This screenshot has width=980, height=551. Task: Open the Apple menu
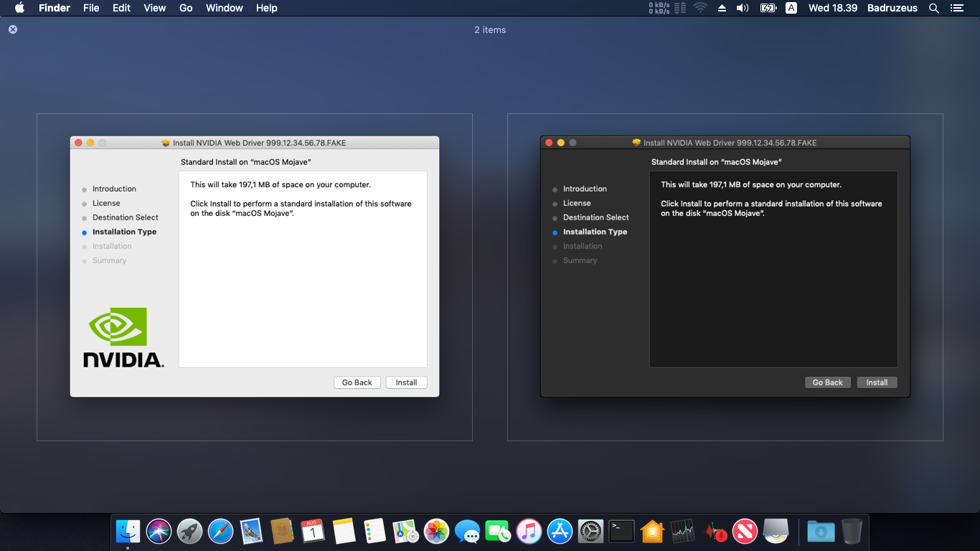19,8
